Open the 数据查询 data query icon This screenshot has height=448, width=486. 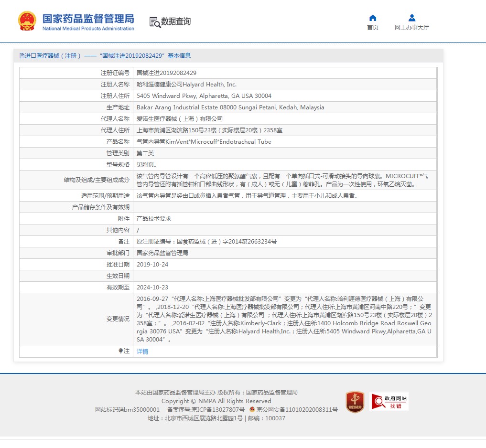155,22
